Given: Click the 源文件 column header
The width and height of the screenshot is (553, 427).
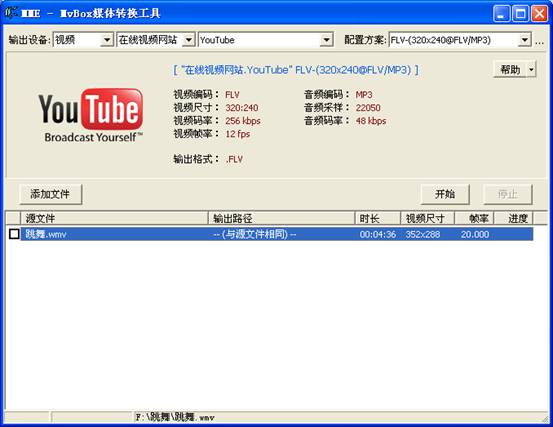Looking at the screenshot, I should click(x=114, y=219).
